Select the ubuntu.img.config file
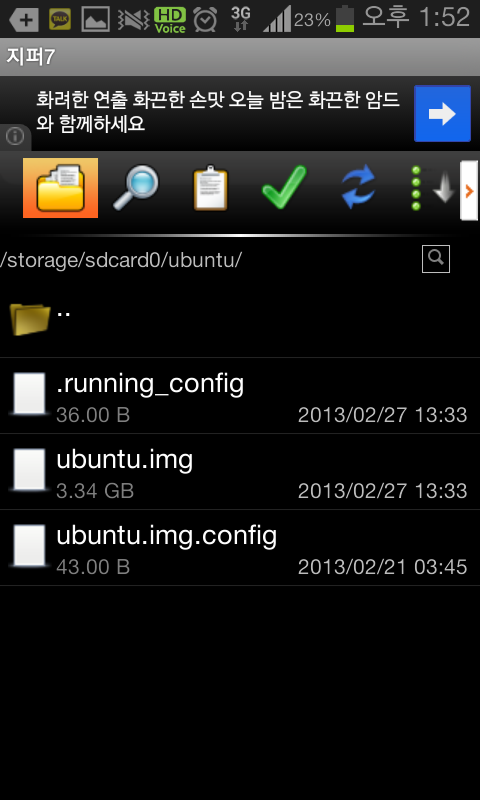The image size is (480, 800). pyautogui.click(x=240, y=547)
